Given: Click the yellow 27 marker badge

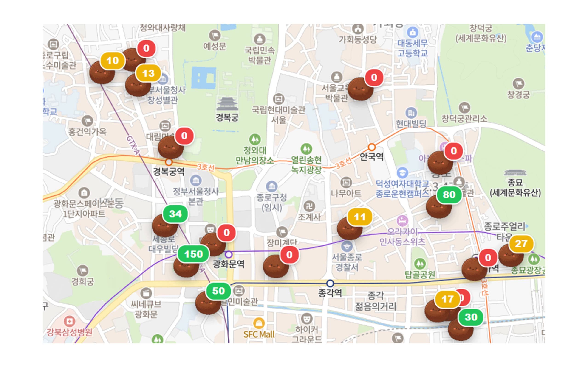Looking at the screenshot, I should pos(521,243).
